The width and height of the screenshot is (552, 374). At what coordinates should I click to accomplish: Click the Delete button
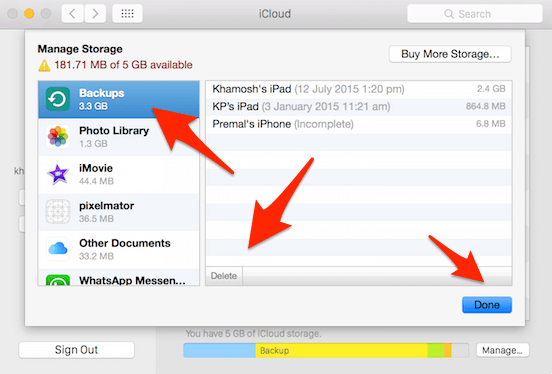pyautogui.click(x=224, y=276)
